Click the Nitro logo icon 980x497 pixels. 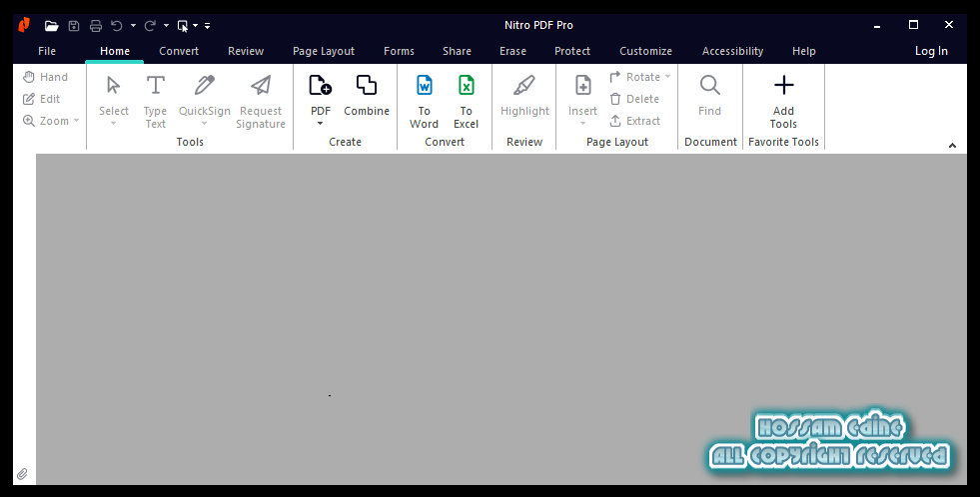tap(24, 25)
